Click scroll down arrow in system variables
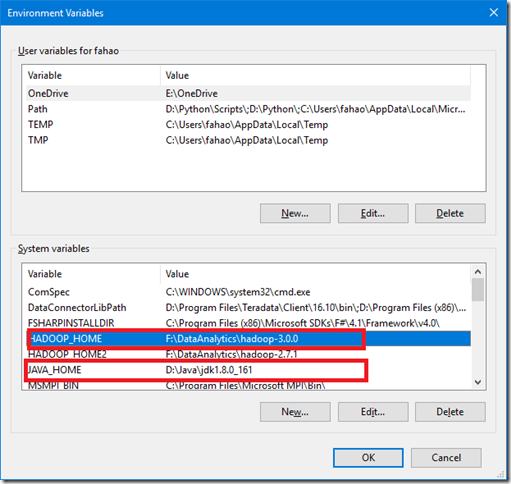Viewport: 511px width, 484px height. pyautogui.click(x=478, y=382)
